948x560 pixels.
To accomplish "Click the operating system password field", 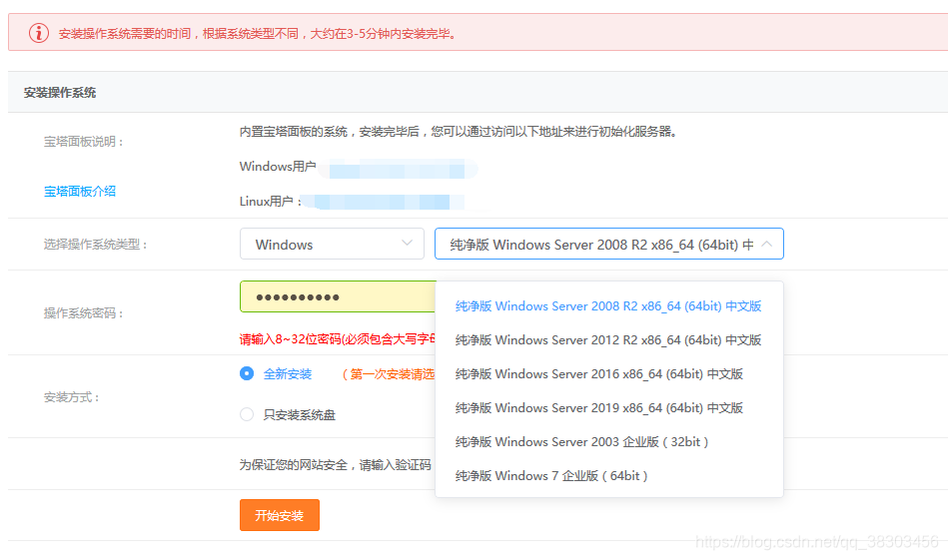I will (x=338, y=296).
